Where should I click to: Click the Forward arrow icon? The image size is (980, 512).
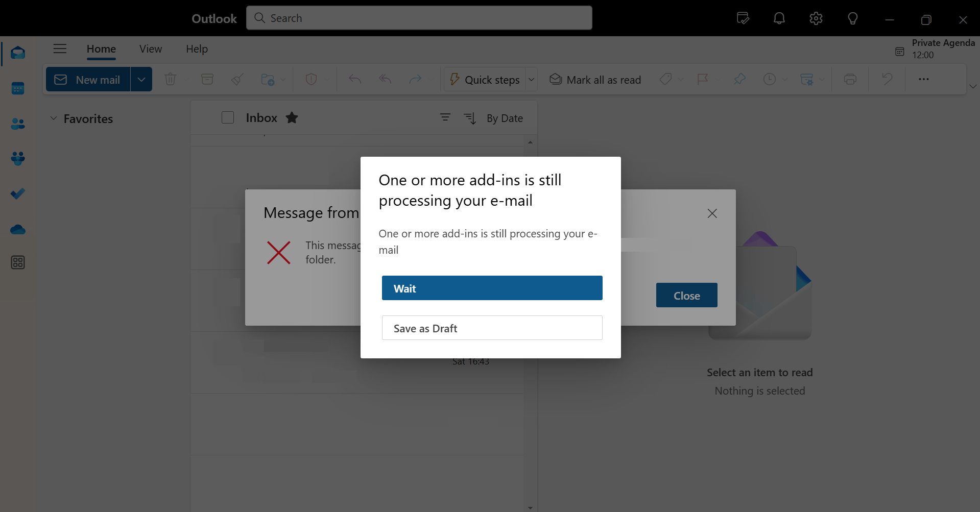pyautogui.click(x=415, y=79)
